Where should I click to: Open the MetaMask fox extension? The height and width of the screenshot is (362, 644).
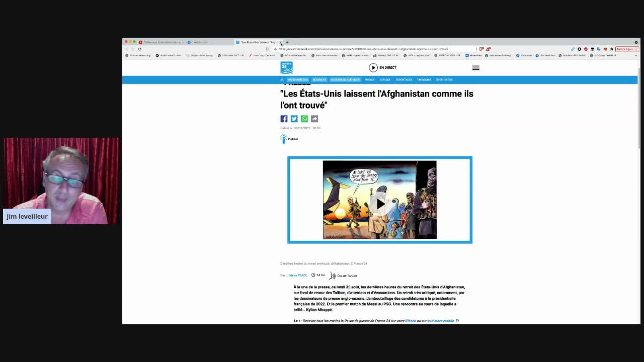(x=605, y=49)
